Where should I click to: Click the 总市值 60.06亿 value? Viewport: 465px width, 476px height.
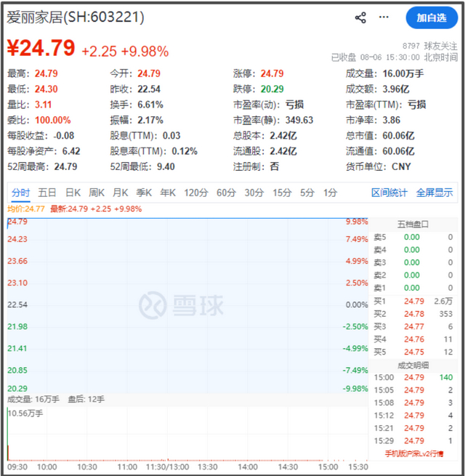398,136
